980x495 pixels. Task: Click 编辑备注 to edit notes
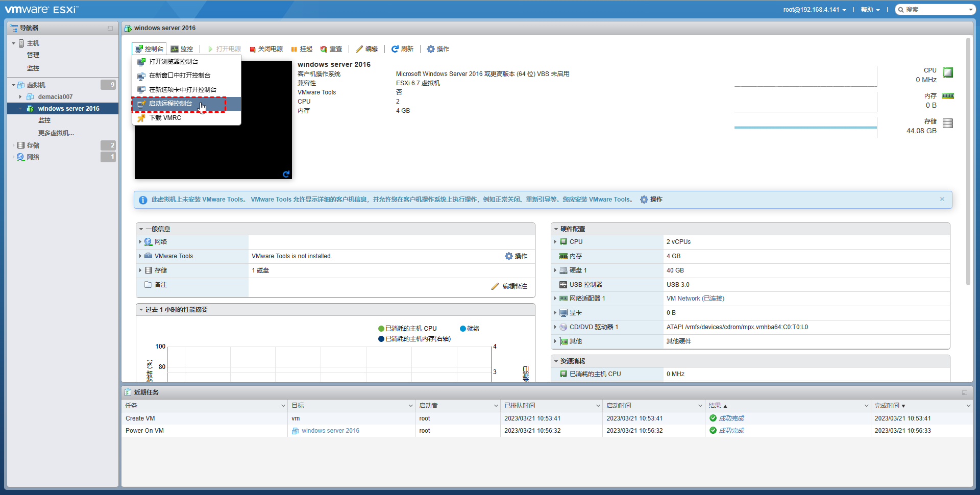click(514, 286)
